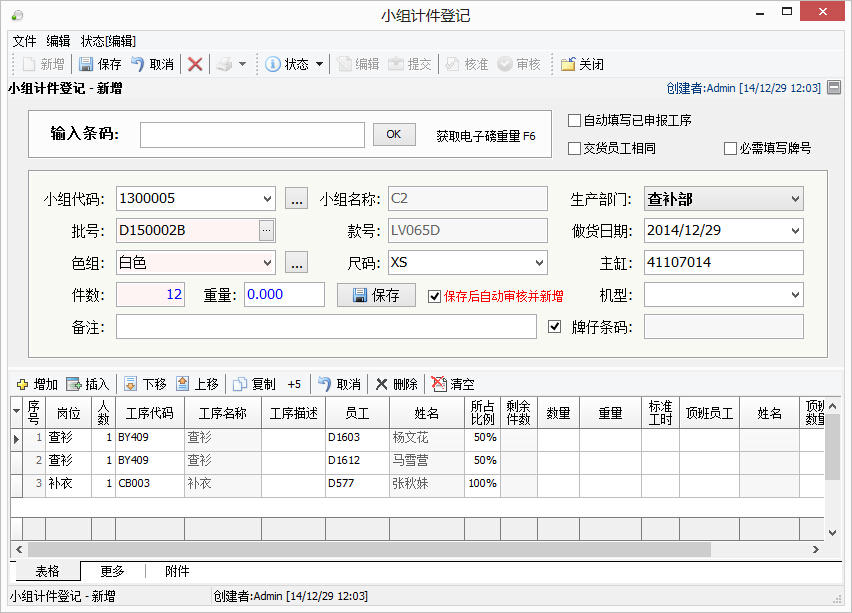The width and height of the screenshot is (852, 613).
Task: Click the 提交 submit toolbar icon
Action: click(396, 64)
